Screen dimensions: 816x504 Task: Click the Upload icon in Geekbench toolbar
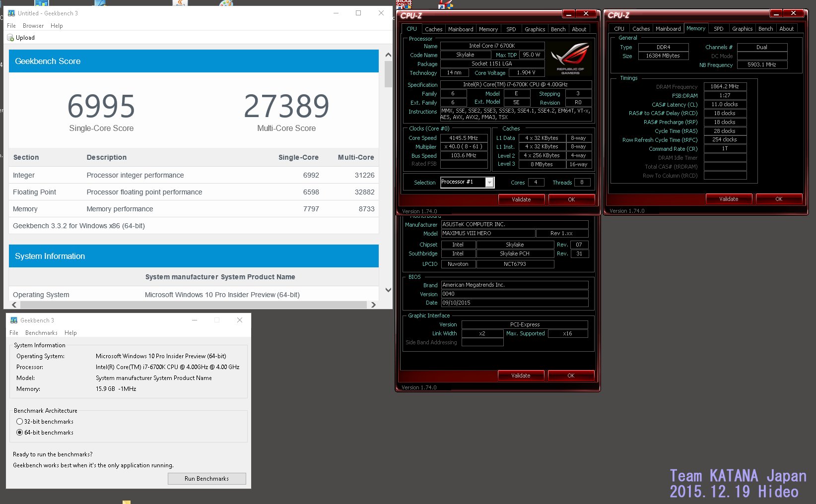(10, 38)
